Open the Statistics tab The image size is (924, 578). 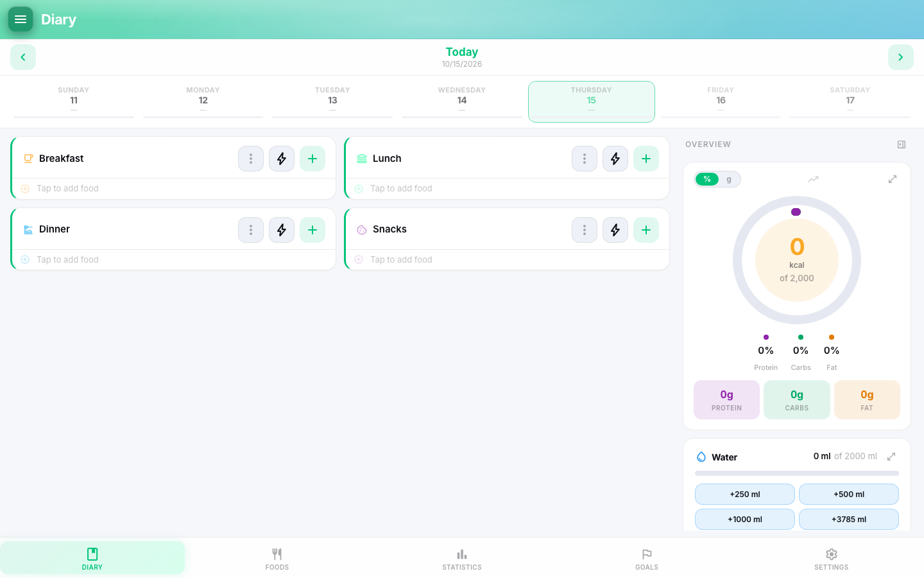(x=462, y=558)
